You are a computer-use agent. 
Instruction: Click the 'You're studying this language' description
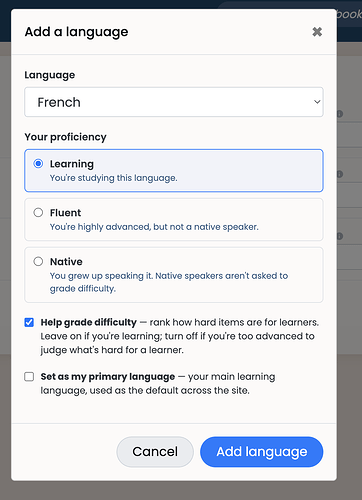[114, 178]
